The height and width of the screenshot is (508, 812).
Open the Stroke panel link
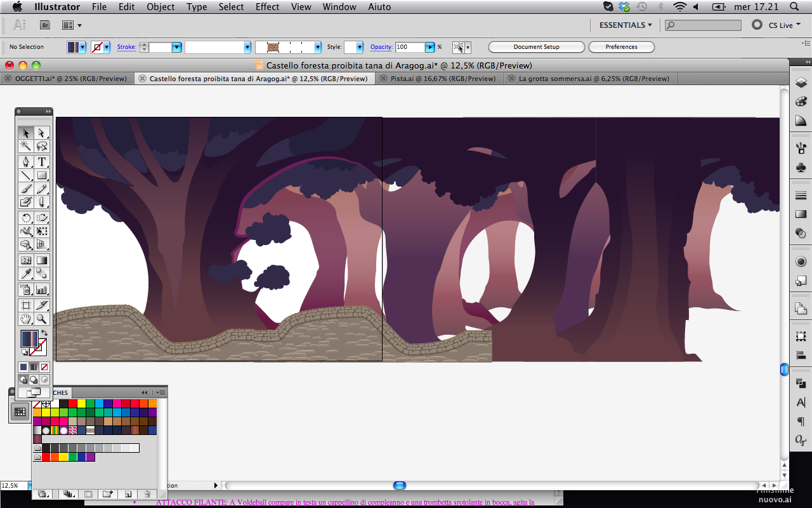coord(126,47)
